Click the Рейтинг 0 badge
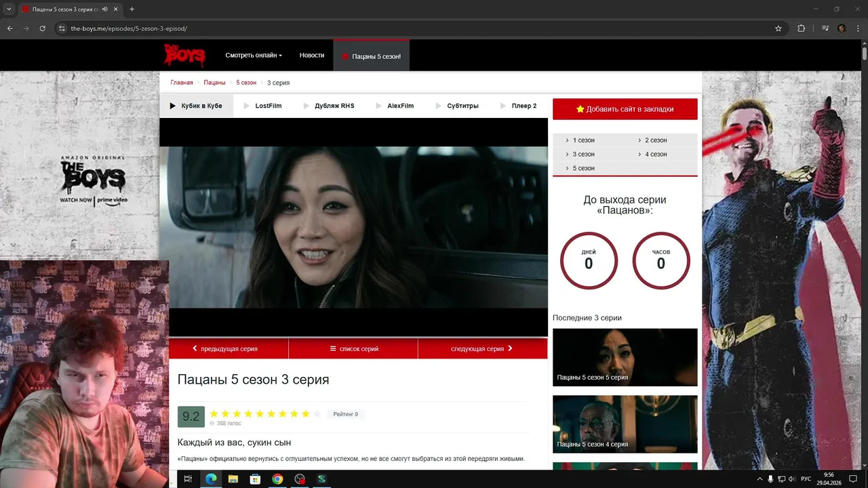 (346, 414)
